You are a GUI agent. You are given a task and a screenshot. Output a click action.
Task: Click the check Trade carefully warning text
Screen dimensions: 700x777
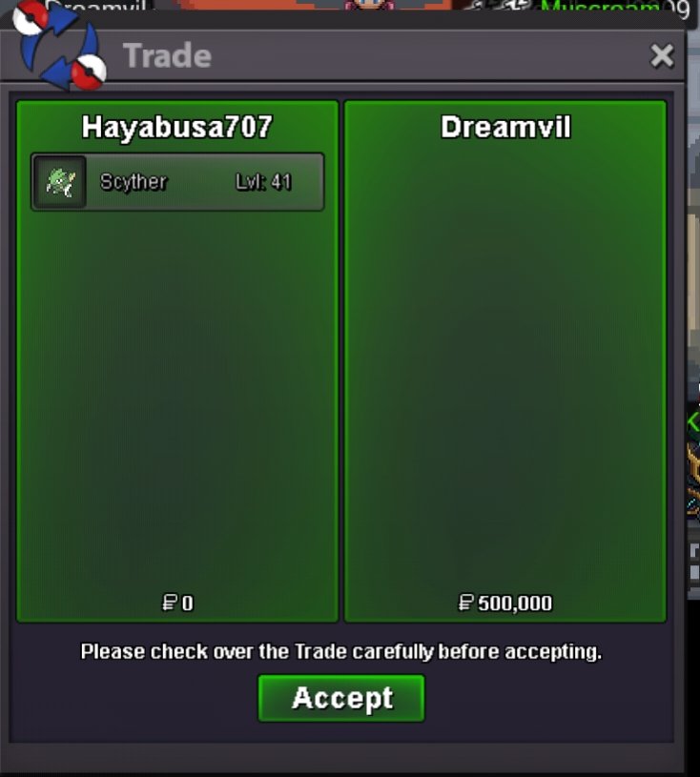click(341, 651)
